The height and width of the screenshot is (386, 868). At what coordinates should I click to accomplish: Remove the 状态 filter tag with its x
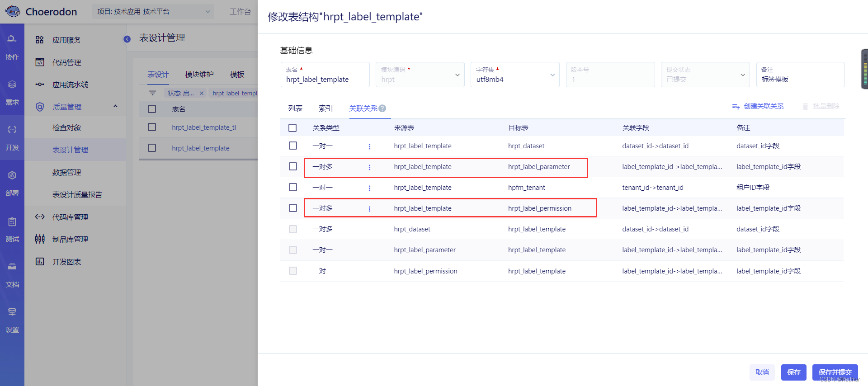pyautogui.click(x=202, y=93)
